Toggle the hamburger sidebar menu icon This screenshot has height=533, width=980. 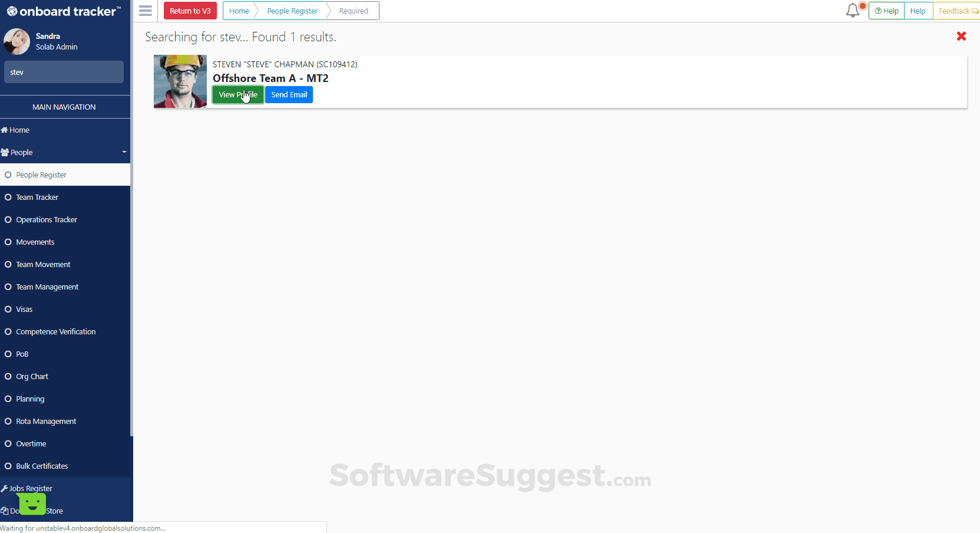(146, 11)
